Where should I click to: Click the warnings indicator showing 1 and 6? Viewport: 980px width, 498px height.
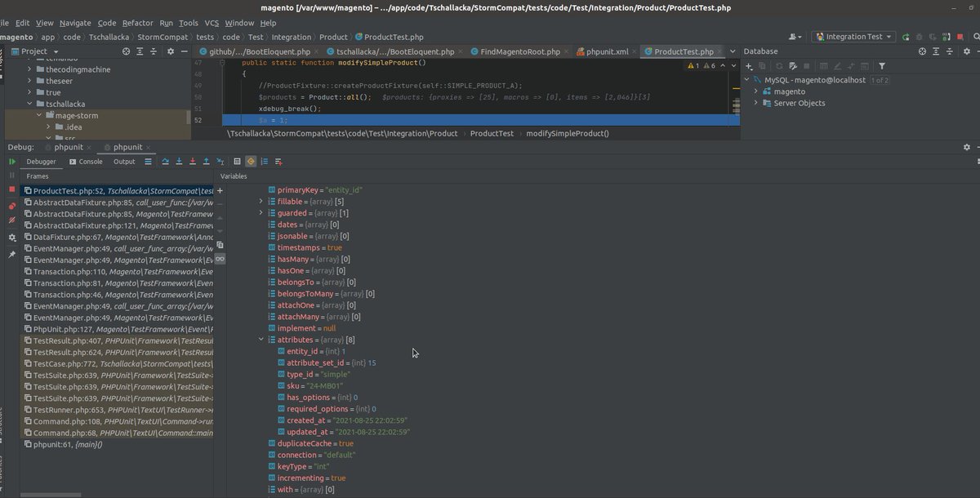[702, 65]
